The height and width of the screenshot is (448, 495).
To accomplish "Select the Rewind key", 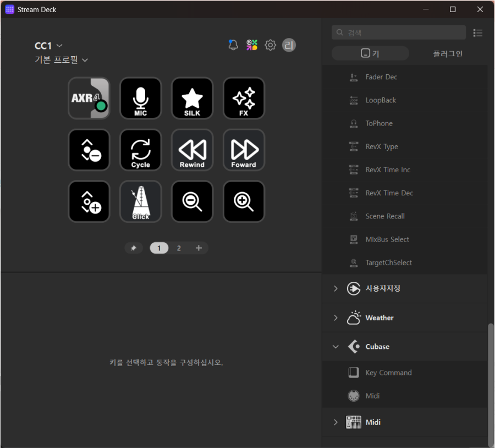I will [x=192, y=150].
